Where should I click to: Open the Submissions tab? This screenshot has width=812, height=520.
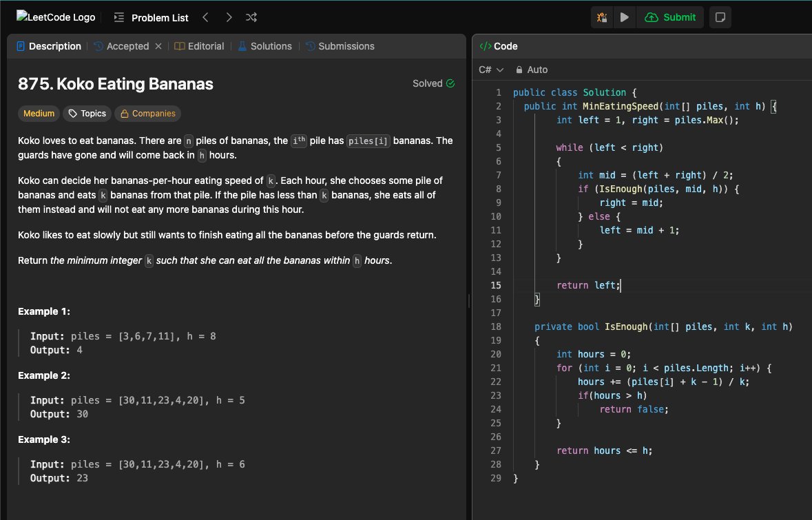click(x=340, y=46)
